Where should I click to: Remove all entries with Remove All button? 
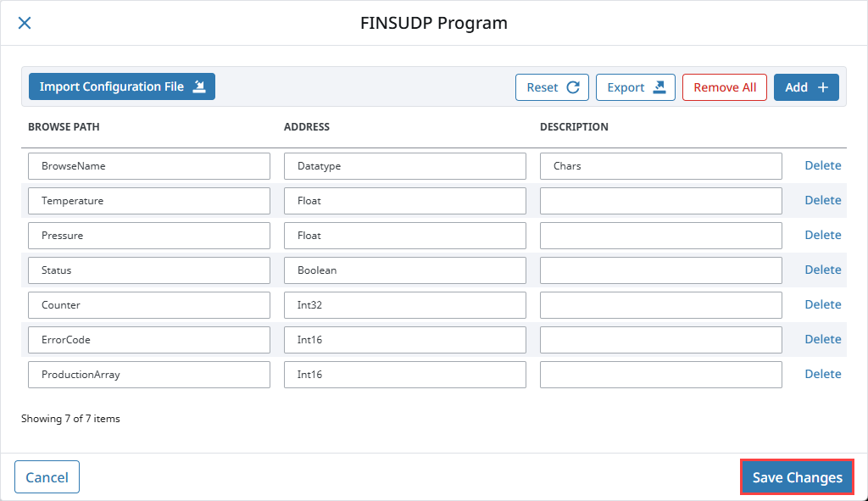click(725, 87)
